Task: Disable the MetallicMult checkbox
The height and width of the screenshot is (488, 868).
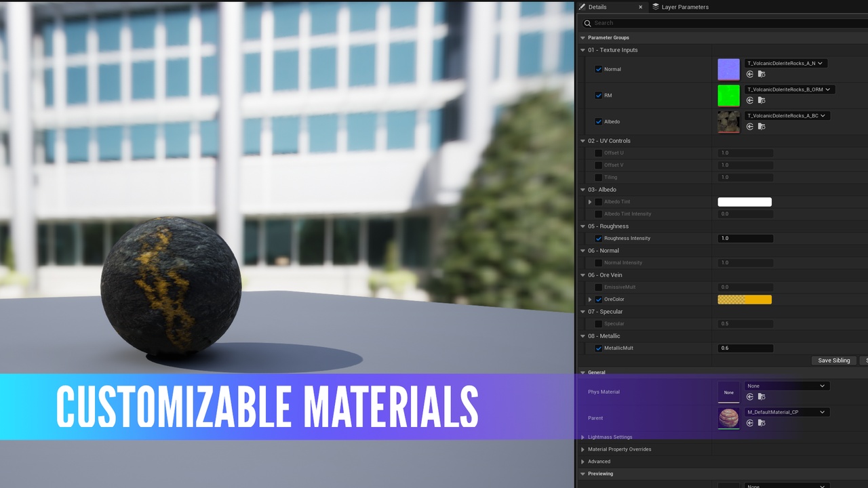Action: tap(599, 348)
